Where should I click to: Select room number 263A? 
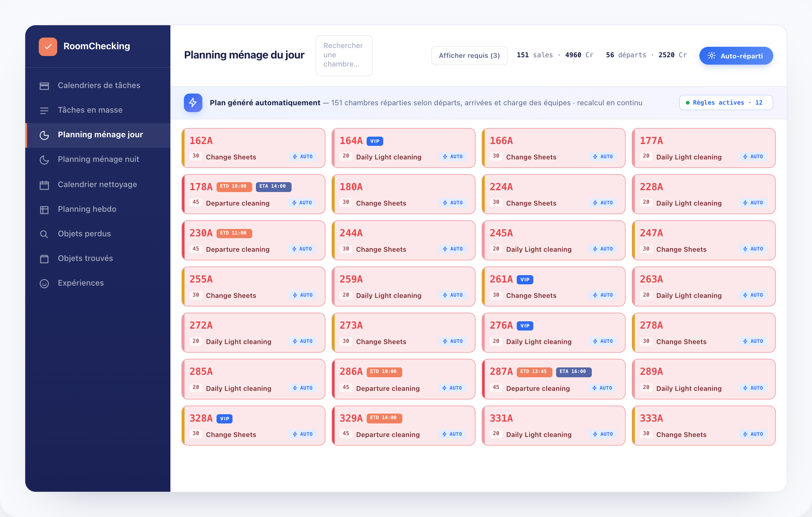click(651, 279)
